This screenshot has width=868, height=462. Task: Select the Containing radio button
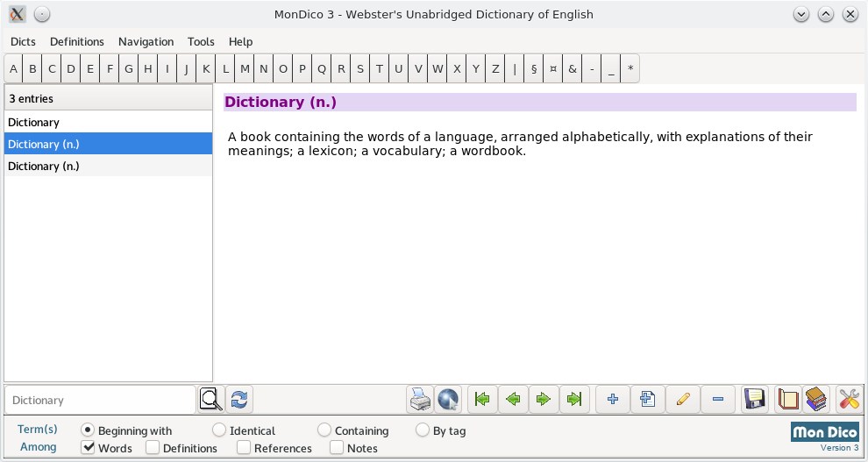click(x=324, y=430)
